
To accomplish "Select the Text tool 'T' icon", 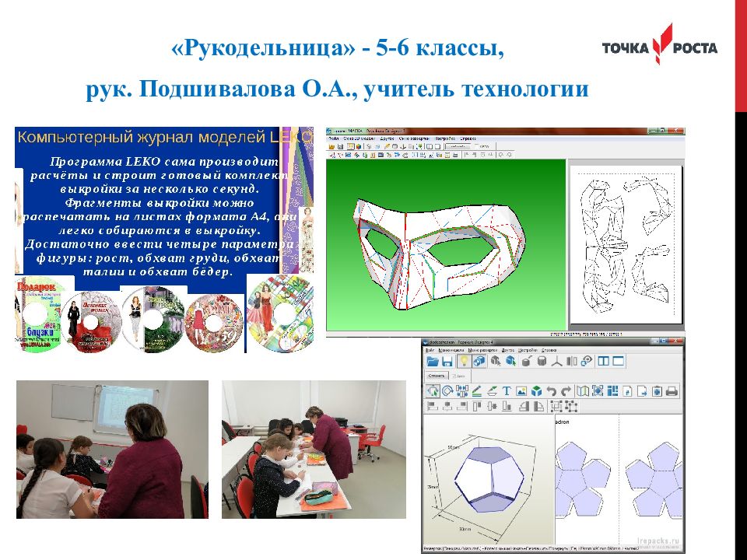I will (x=506, y=390).
